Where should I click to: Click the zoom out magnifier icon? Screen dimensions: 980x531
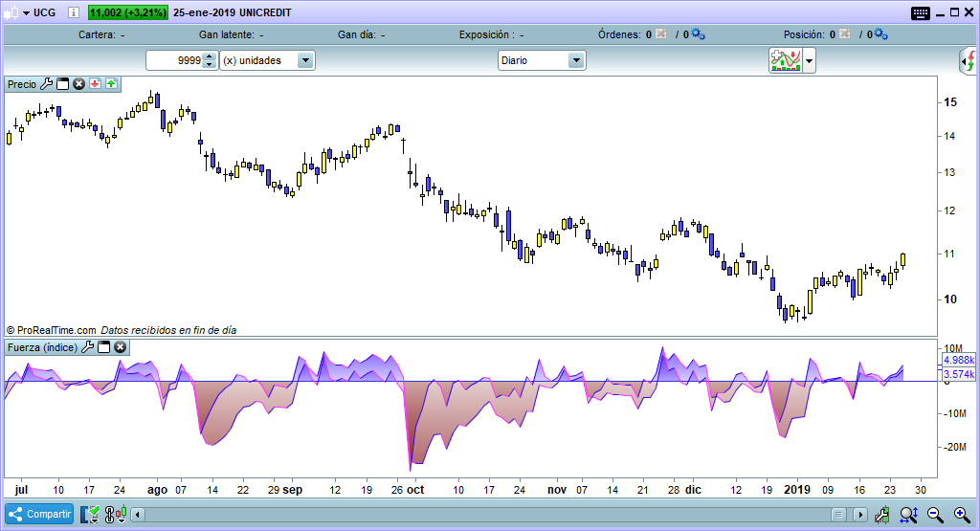[935, 515]
